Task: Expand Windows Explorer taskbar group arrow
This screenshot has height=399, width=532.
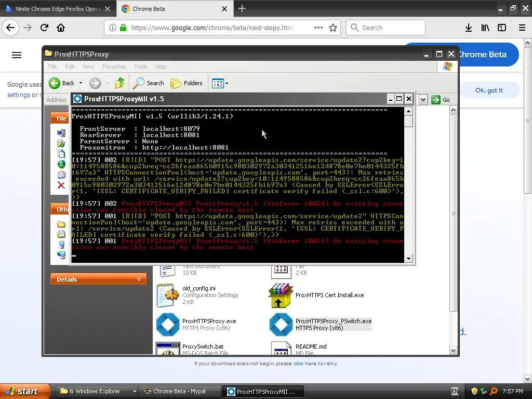Action: tap(135, 391)
